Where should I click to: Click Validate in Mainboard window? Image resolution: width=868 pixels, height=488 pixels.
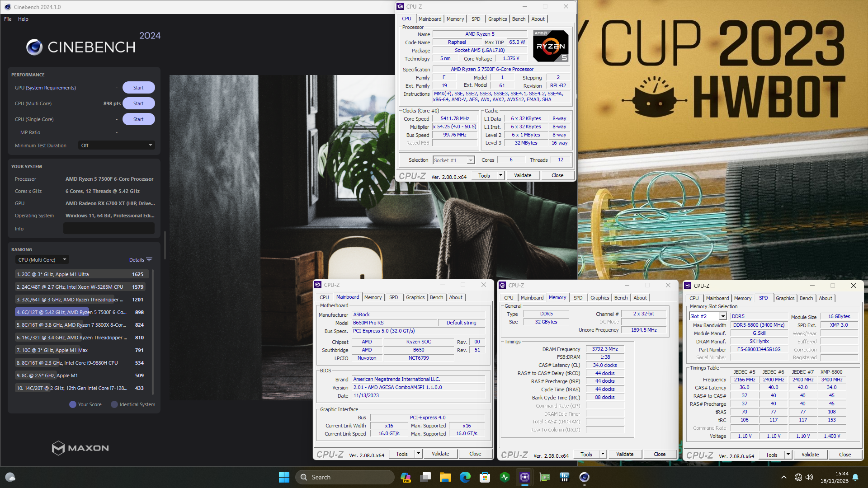(440, 454)
